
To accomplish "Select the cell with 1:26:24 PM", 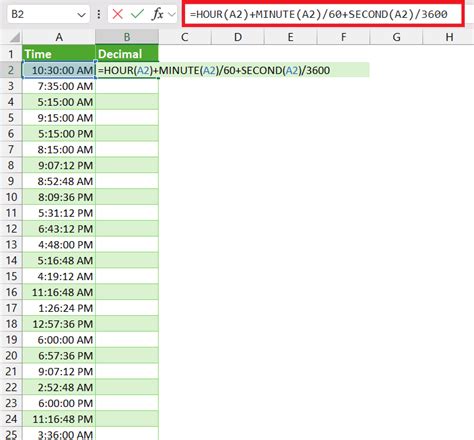I will (x=59, y=308).
